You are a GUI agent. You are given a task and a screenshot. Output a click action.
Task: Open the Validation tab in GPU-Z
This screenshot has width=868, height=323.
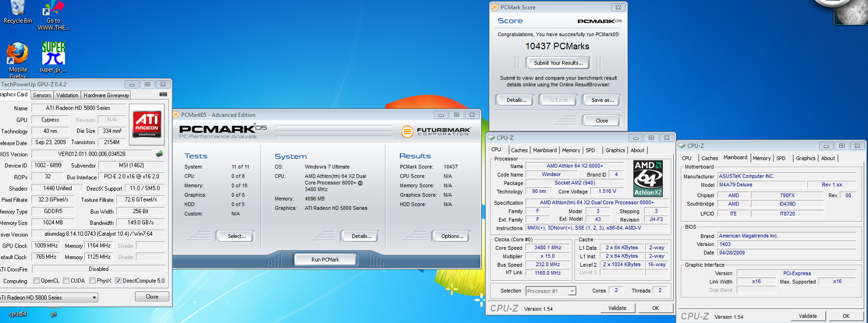(x=67, y=95)
